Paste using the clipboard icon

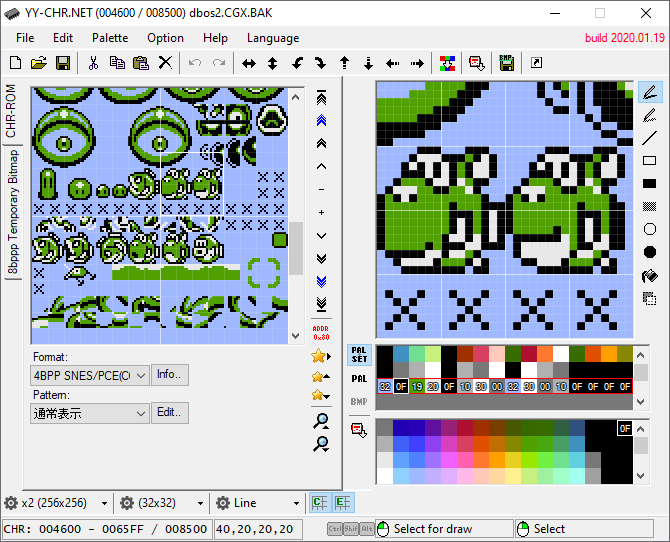pyautogui.click(x=141, y=63)
